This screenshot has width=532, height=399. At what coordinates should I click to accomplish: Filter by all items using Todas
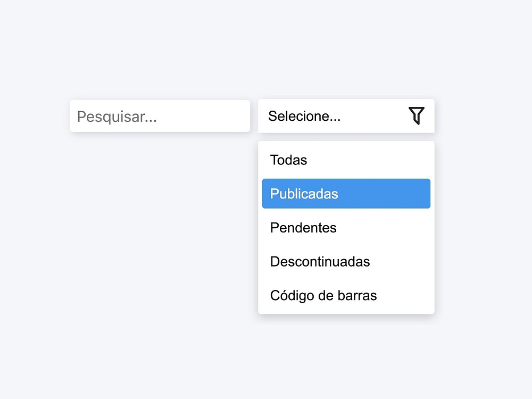289,160
